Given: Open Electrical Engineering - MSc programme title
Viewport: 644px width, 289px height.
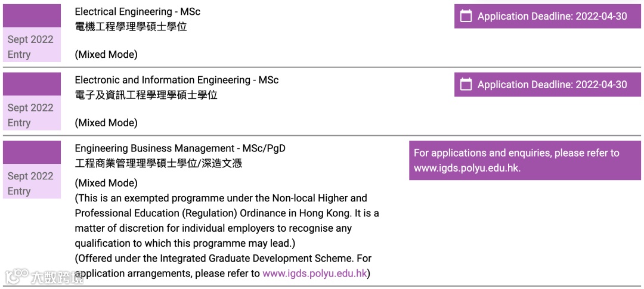Looking at the screenshot, I should [138, 11].
